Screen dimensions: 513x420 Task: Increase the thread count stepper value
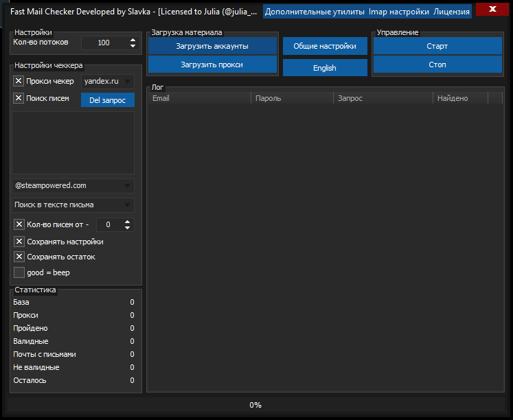tap(133, 40)
